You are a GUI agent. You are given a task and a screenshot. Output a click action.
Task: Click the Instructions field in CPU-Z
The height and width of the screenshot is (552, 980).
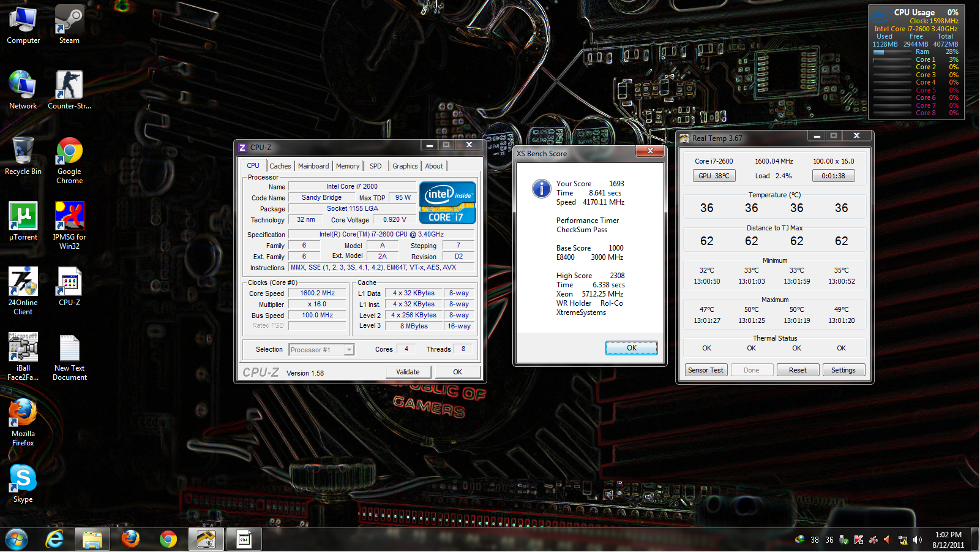[381, 268]
